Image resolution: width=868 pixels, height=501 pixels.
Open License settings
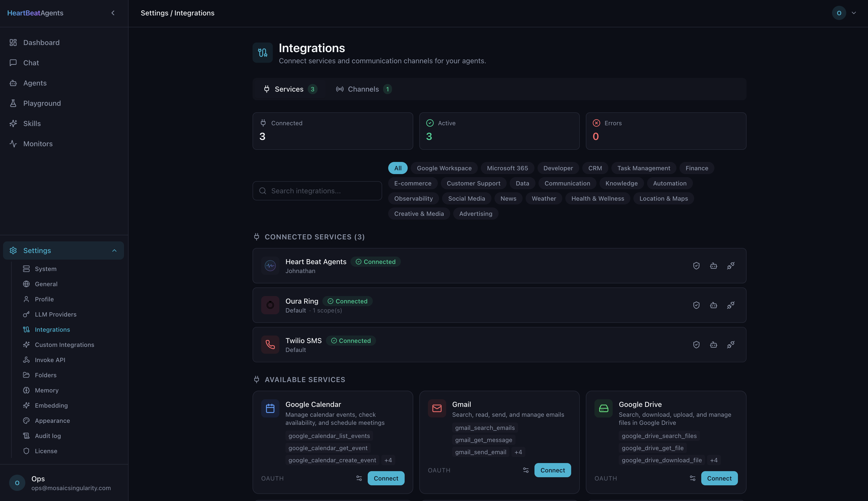[x=71, y=451]
